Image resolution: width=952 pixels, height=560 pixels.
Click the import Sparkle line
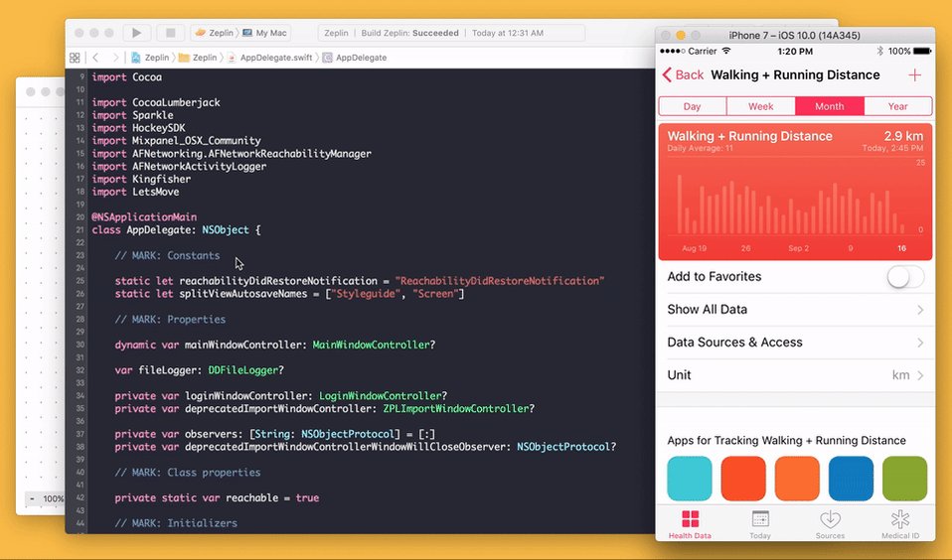coord(132,115)
